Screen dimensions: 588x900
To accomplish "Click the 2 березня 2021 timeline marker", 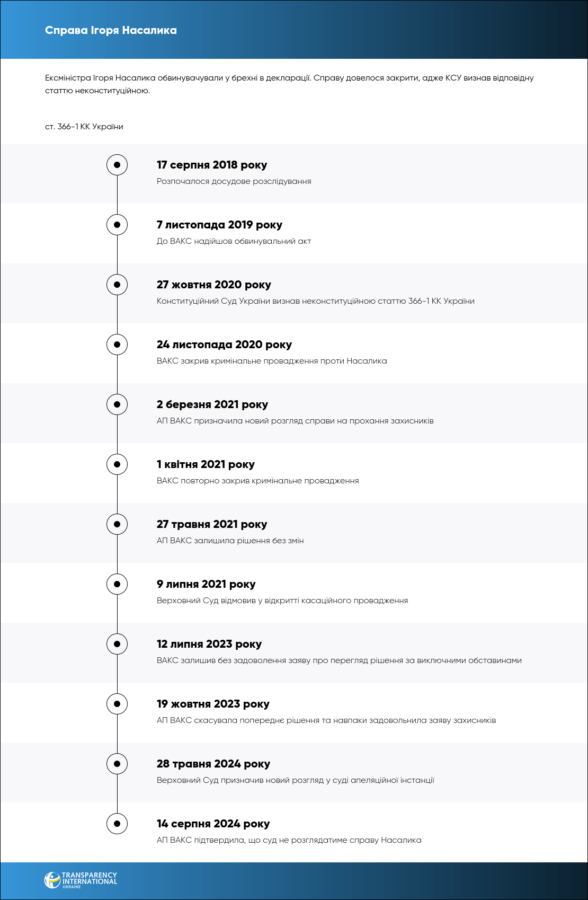I will pos(117,404).
